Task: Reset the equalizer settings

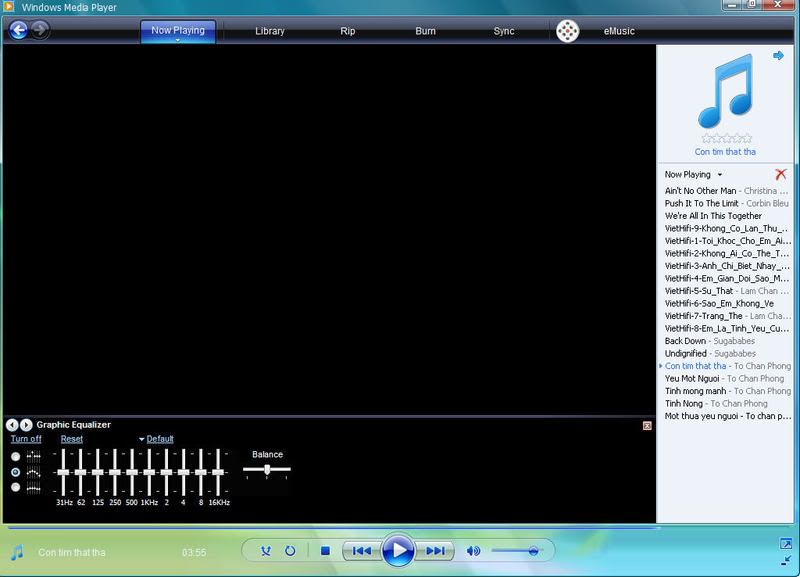Action: click(71, 439)
